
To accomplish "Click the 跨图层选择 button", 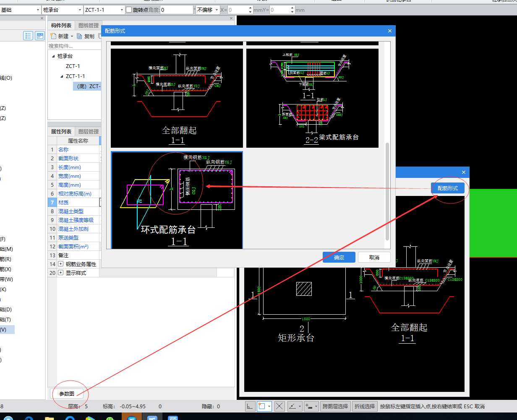I will click(x=335, y=406).
